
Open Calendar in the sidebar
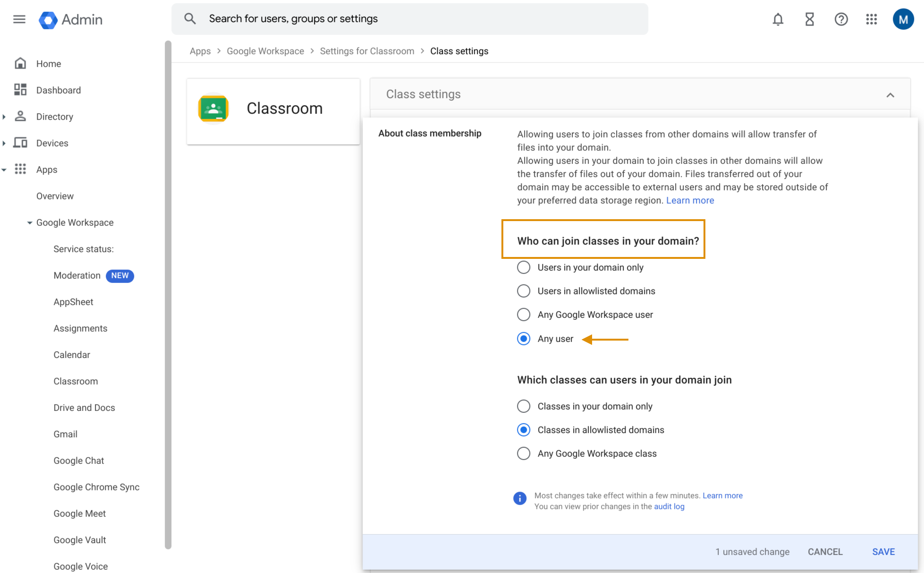coord(72,355)
